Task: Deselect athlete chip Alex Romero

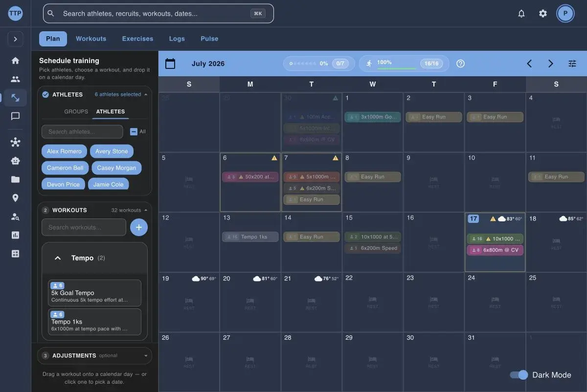Action: point(64,152)
